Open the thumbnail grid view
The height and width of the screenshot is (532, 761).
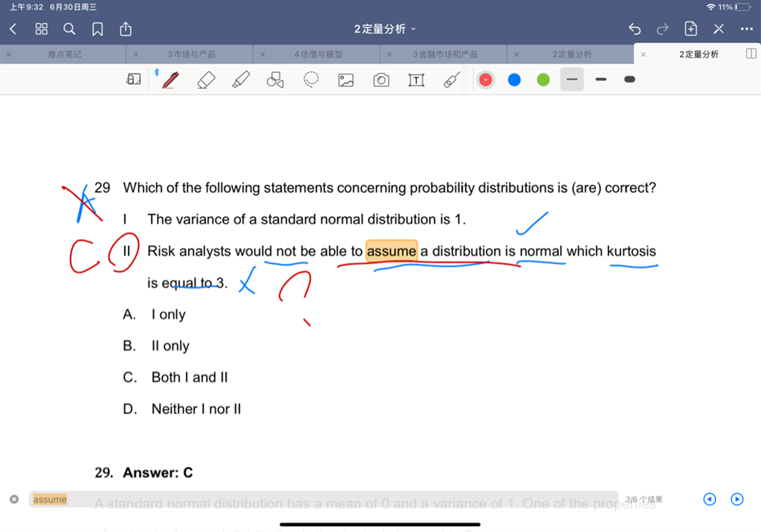pyautogui.click(x=42, y=29)
